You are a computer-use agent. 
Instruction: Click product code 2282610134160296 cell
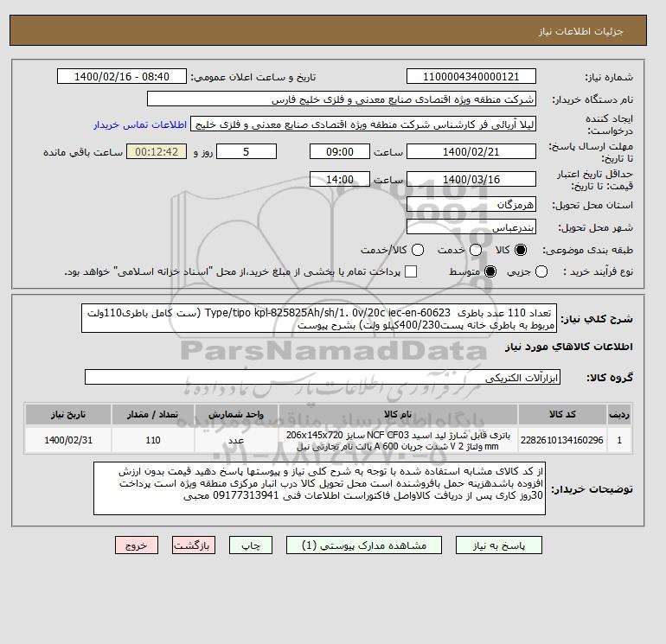(562, 440)
